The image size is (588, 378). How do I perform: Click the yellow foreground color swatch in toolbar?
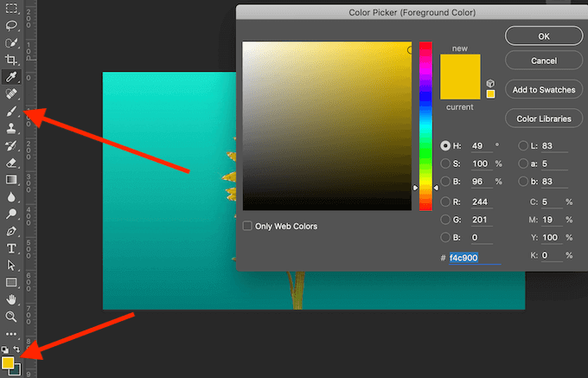point(8,362)
